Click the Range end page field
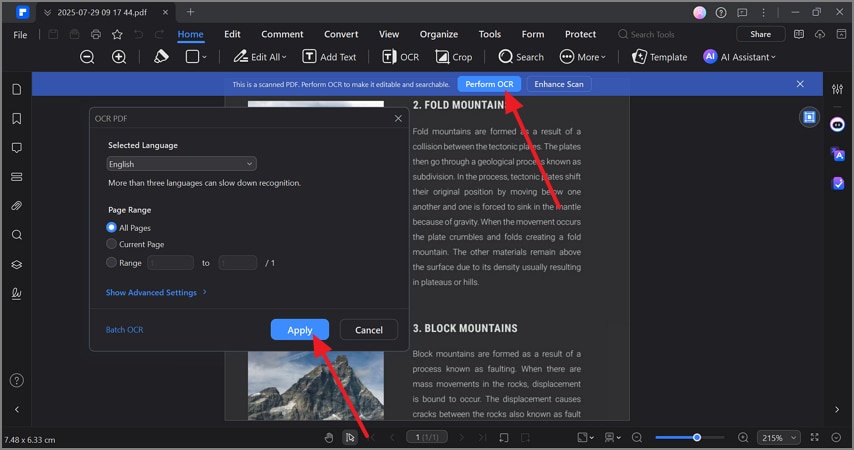Viewport: 854px width, 450px height. coord(237,263)
